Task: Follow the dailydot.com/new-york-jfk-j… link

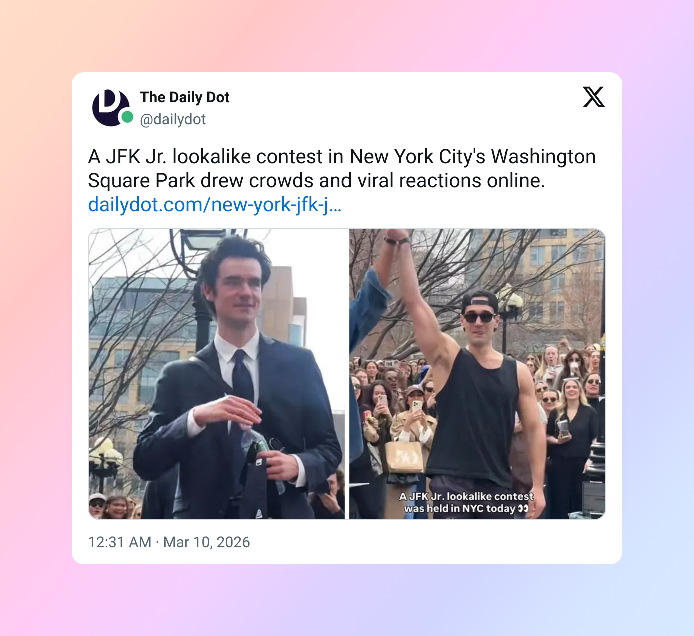Action: click(x=215, y=204)
